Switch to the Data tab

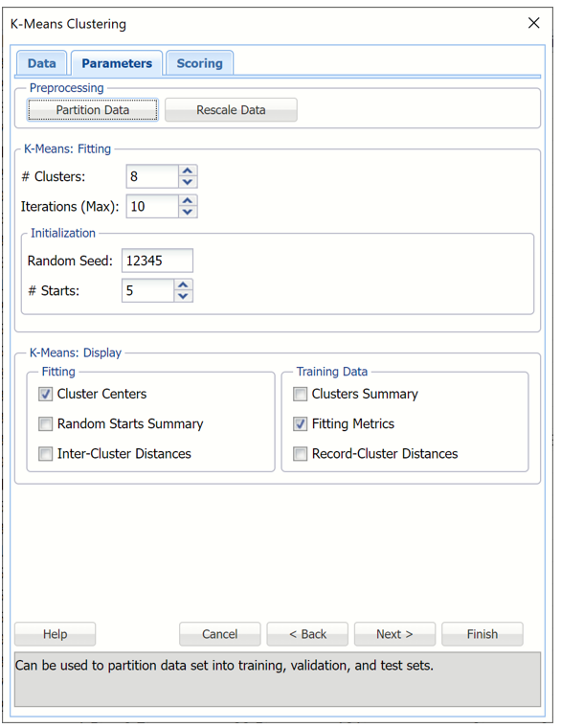42,63
